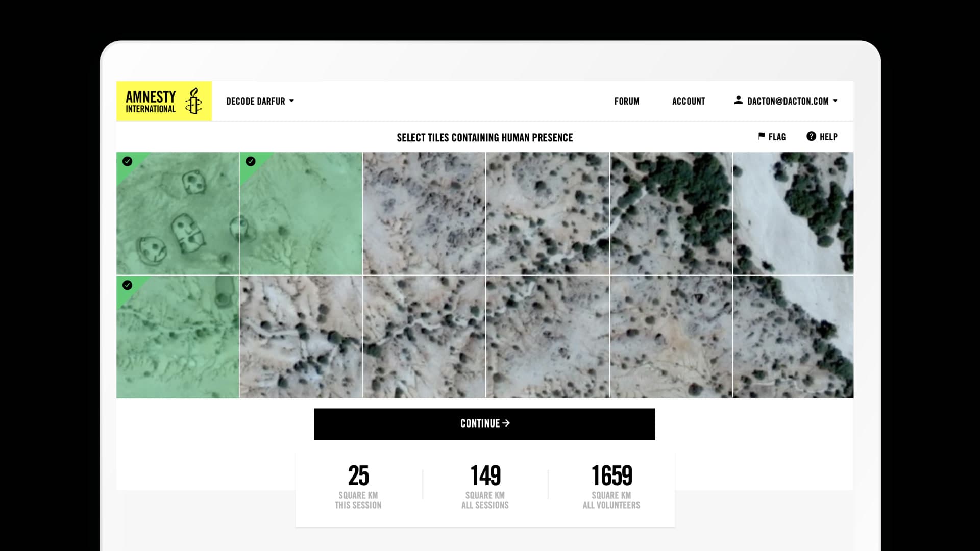The height and width of the screenshot is (551, 980).
Task: Open the Account page
Action: (689, 101)
